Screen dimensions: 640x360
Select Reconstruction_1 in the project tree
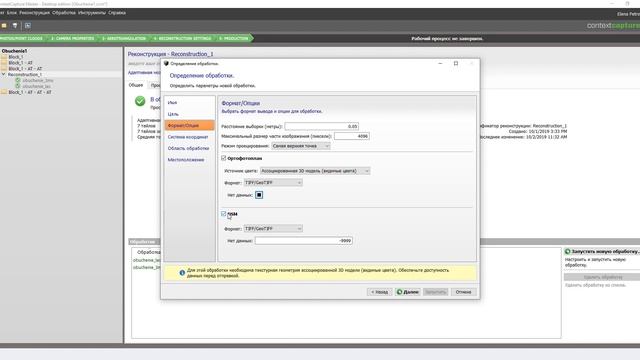[25, 75]
